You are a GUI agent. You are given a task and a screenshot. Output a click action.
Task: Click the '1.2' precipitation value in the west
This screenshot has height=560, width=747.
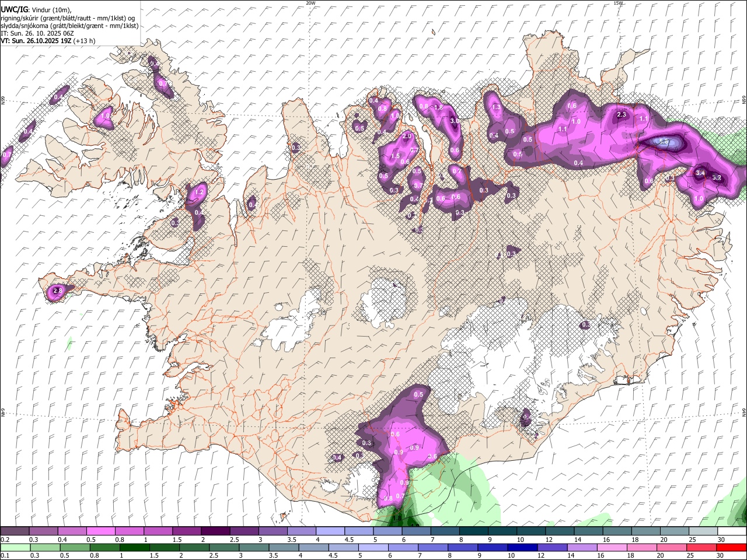point(199,192)
